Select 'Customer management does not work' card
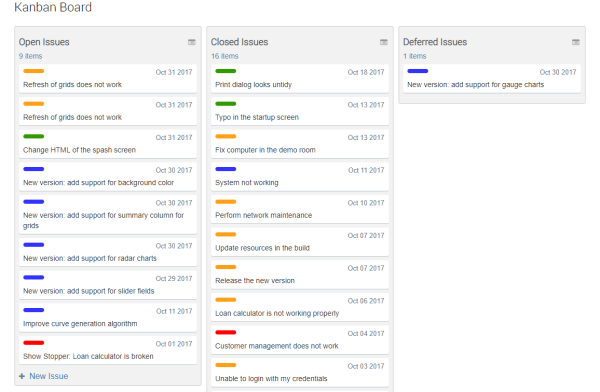This screenshot has height=392, width=600. [x=300, y=340]
